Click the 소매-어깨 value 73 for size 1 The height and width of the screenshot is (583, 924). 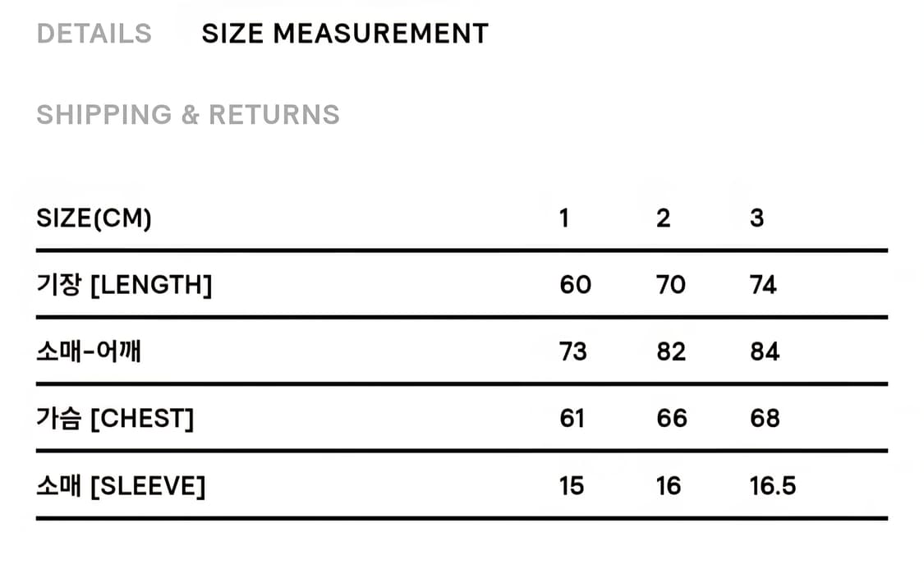click(x=573, y=352)
